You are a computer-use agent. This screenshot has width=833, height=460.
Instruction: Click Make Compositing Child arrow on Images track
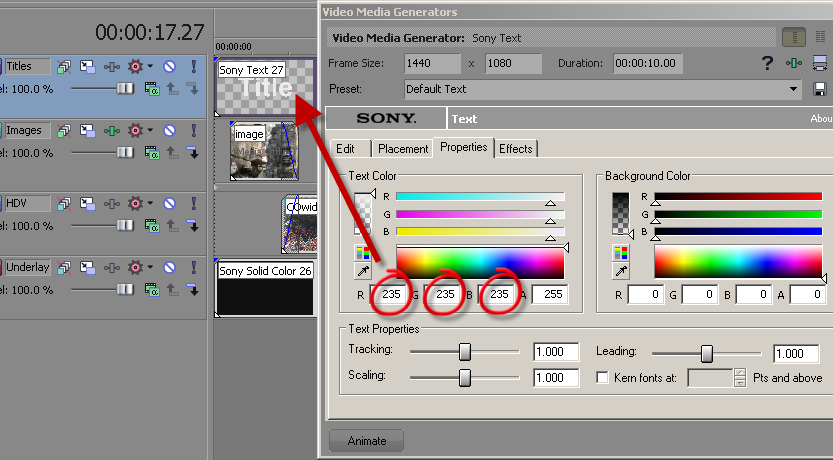[193, 153]
